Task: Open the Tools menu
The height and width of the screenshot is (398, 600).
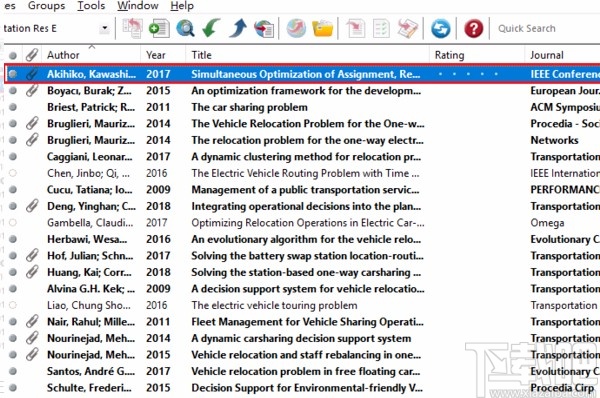Action: (x=91, y=6)
